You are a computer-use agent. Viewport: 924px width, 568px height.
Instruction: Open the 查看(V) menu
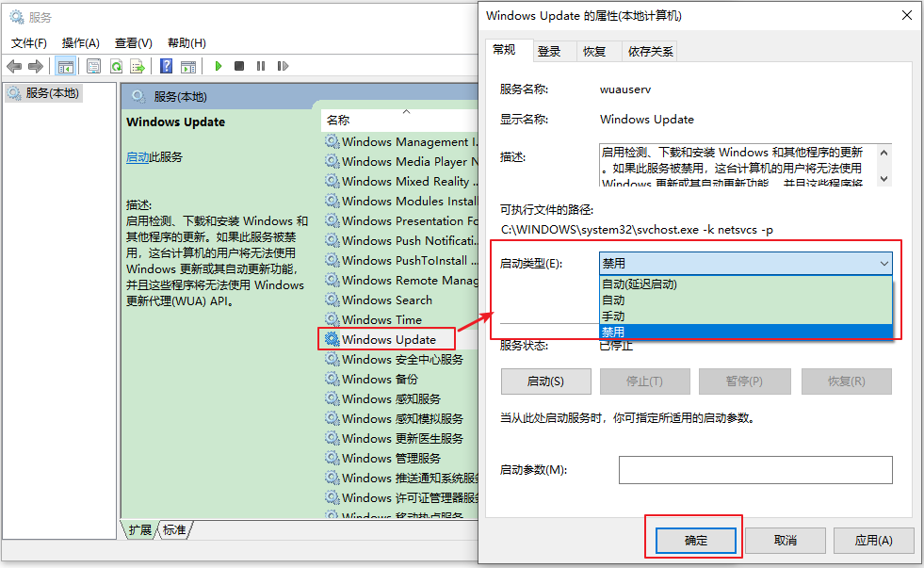point(133,43)
